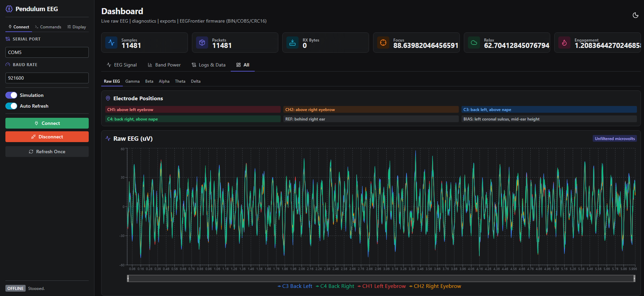The height and width of the screenshot is (296, 644).
Task: Disable the Auto Refresh switch
Action: coord(11,106)
